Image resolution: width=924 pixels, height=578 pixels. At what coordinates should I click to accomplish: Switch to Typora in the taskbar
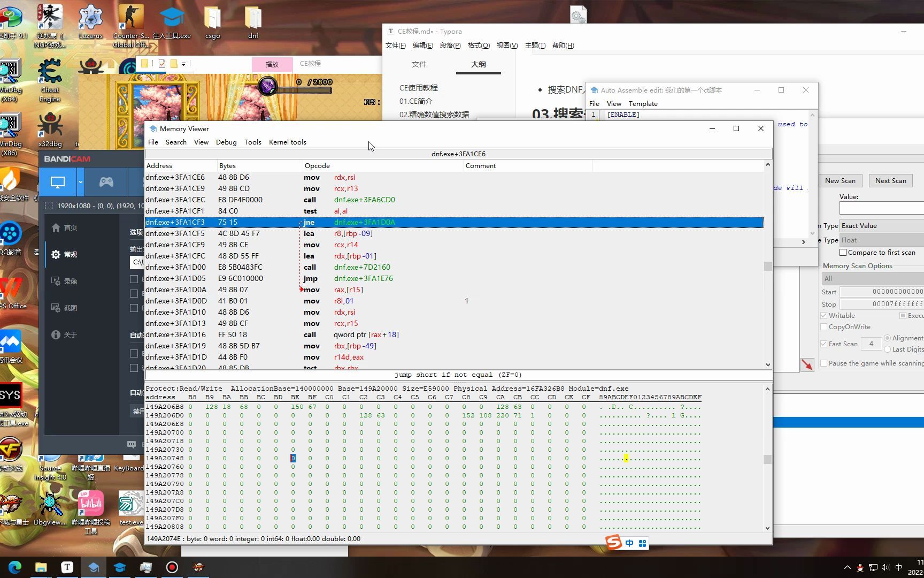pos(67,567)
